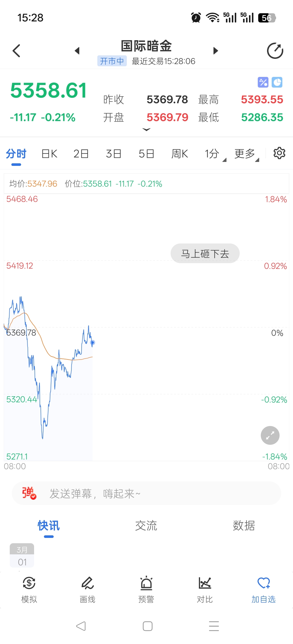Go to next instrument with right arrow
This screenshot has width=293, height=644.
click(x=215, y=51)
